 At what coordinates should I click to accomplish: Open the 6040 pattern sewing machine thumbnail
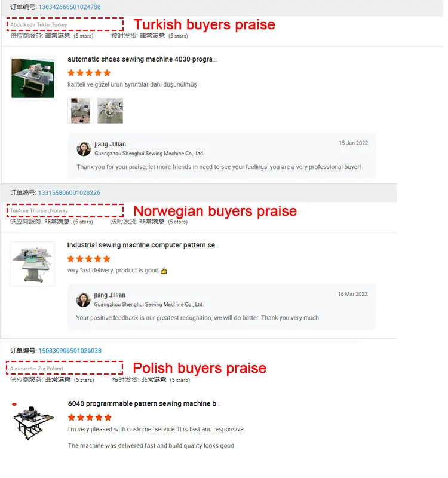[x=33, y=422]
